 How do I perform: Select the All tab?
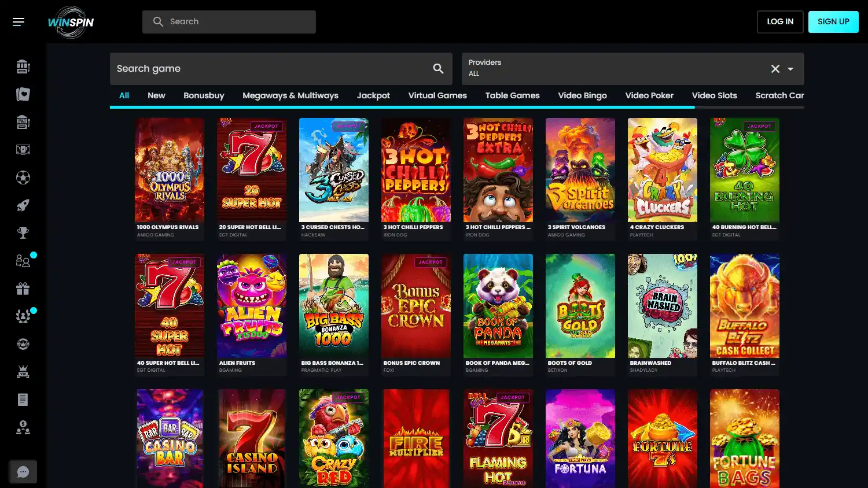tap(124, 95)
